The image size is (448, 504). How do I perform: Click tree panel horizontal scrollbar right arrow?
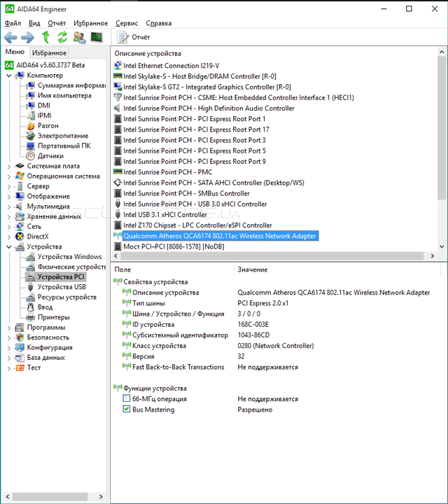click(101, 496)
